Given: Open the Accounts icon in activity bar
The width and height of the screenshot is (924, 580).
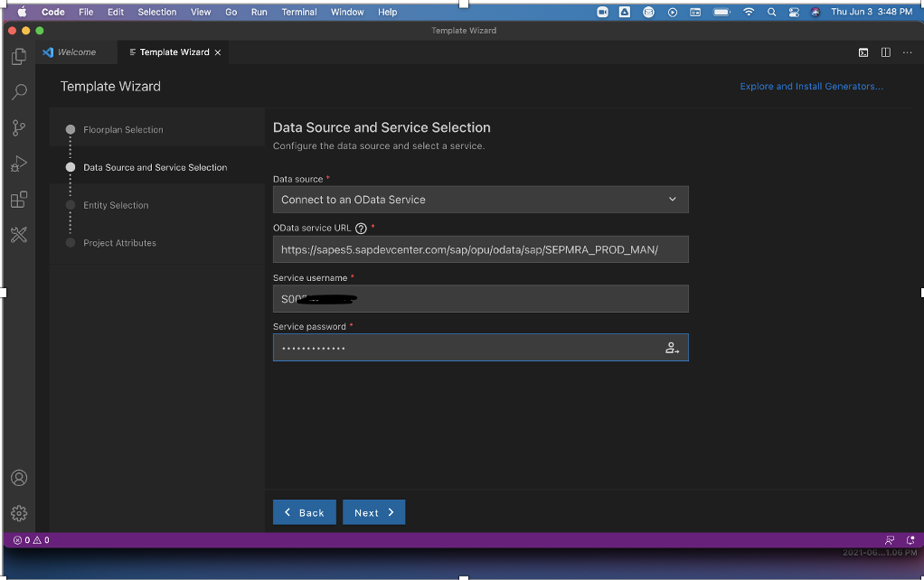Looking at the screenshot, I should coord(19,478).
